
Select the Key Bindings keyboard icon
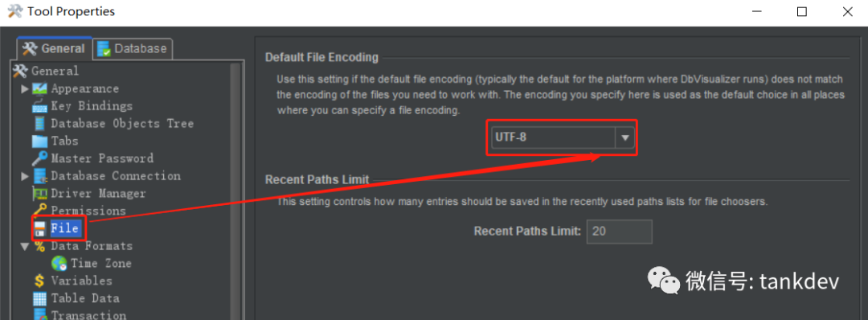40,106
